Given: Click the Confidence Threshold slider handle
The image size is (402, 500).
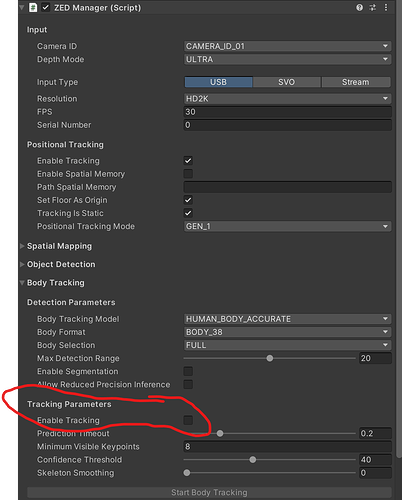Looking at the screenshot, I should pyautogui.click(x=253, y=460).
